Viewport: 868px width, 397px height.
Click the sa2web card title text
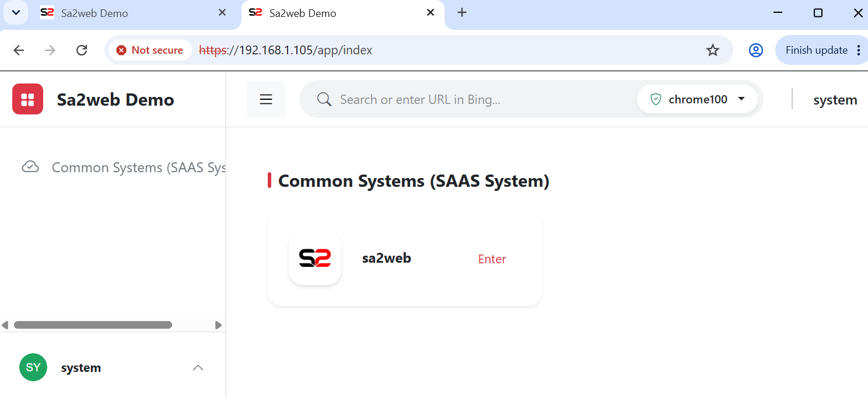386,258
